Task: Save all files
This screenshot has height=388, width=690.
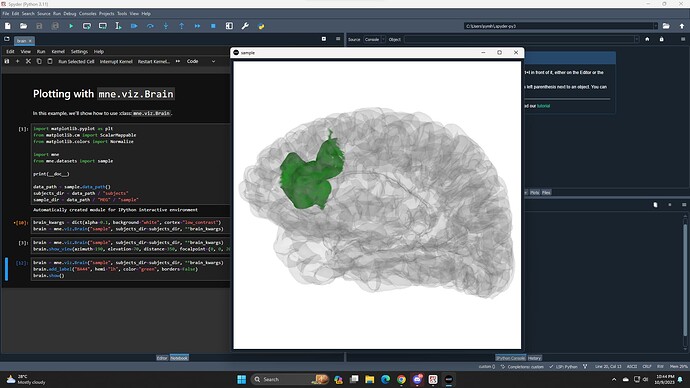Action: (x=55, y=26)
